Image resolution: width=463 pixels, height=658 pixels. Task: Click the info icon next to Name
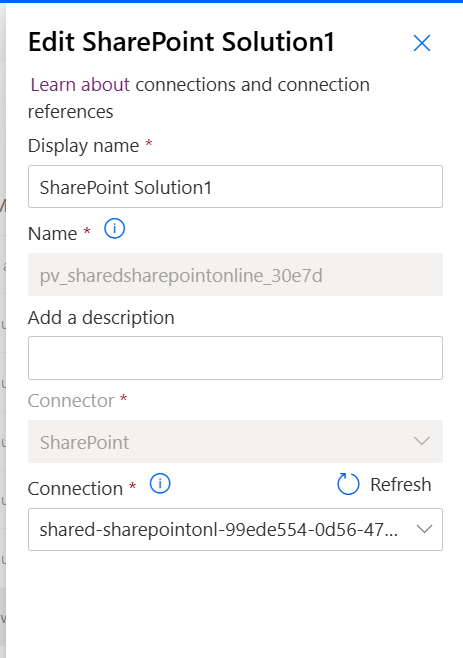tap(114, 229)
